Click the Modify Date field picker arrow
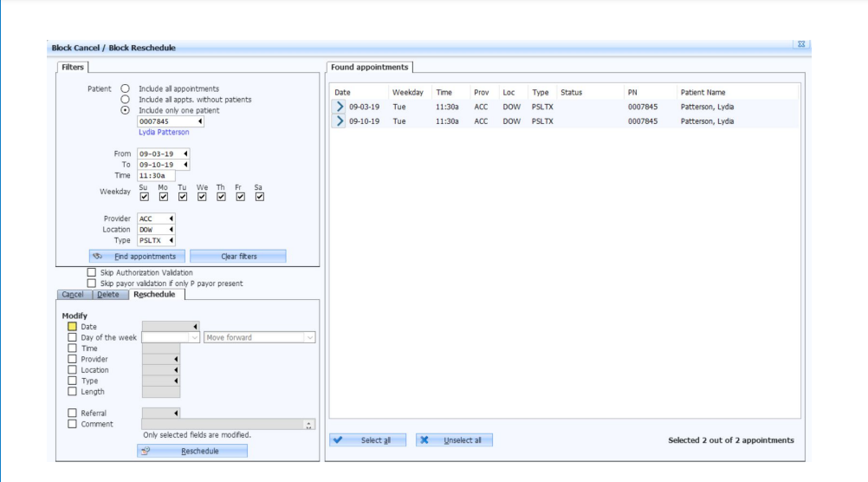Screen dimensions: 868x482 click(x=195, y=327)
